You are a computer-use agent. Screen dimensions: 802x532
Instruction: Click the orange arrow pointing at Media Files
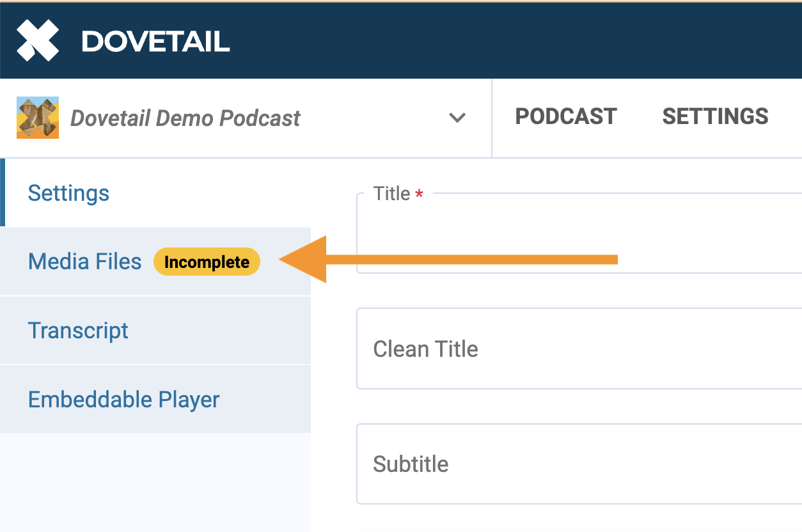click(448, 259)
